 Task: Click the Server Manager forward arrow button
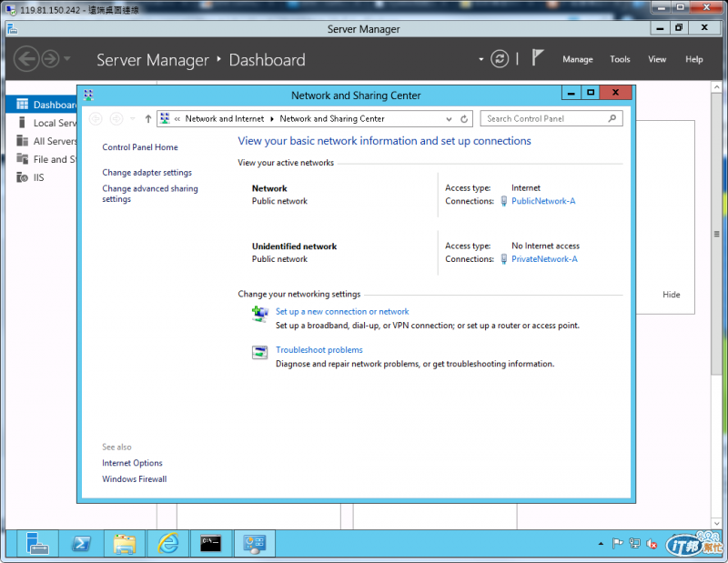[x=50, y=59]
